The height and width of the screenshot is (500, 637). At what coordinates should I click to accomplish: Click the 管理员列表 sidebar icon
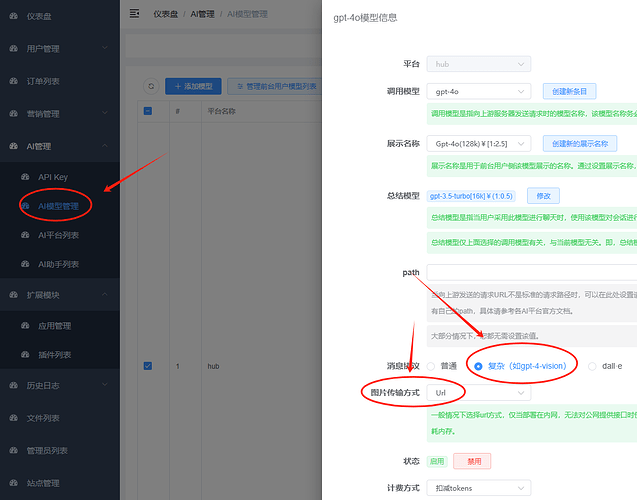(13, 450)
